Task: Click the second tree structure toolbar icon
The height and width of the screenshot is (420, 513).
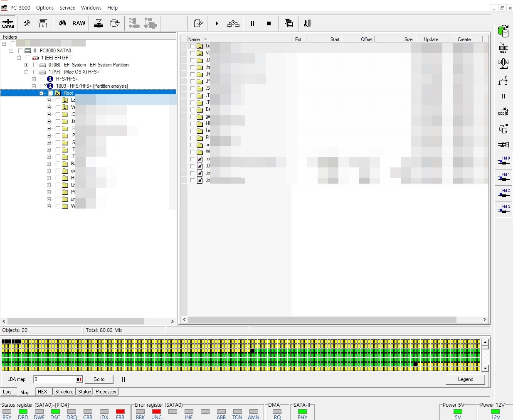Action: pos(150,23)
